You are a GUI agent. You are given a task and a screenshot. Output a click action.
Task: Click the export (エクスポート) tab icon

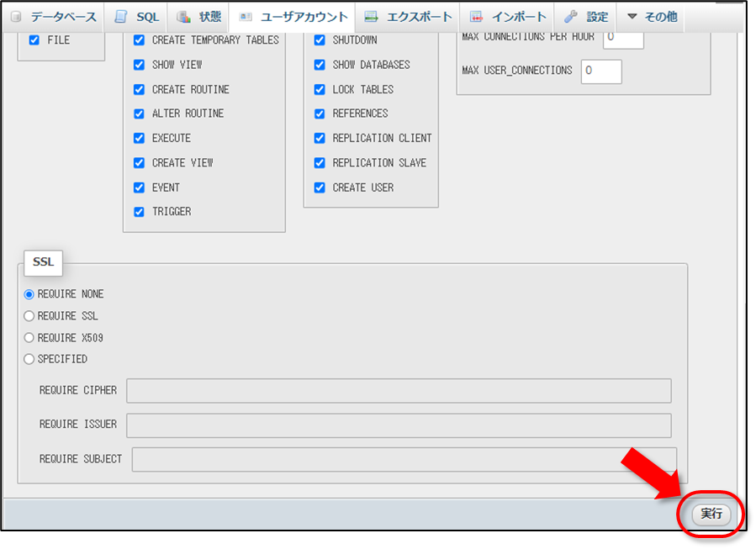point(371,17)
